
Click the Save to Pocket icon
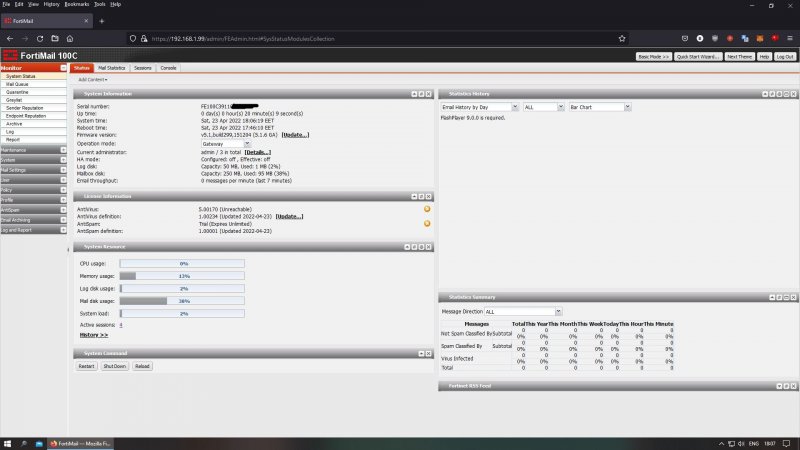click(x=685, y=39)
